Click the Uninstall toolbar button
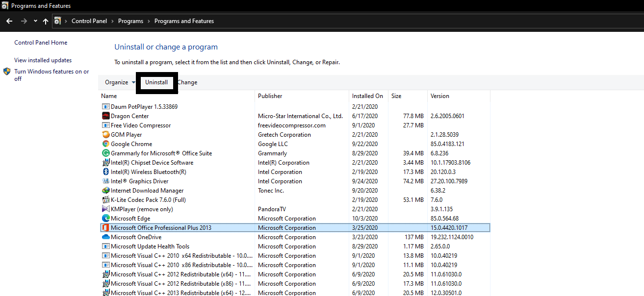The image size is (644, 296). 156,82
